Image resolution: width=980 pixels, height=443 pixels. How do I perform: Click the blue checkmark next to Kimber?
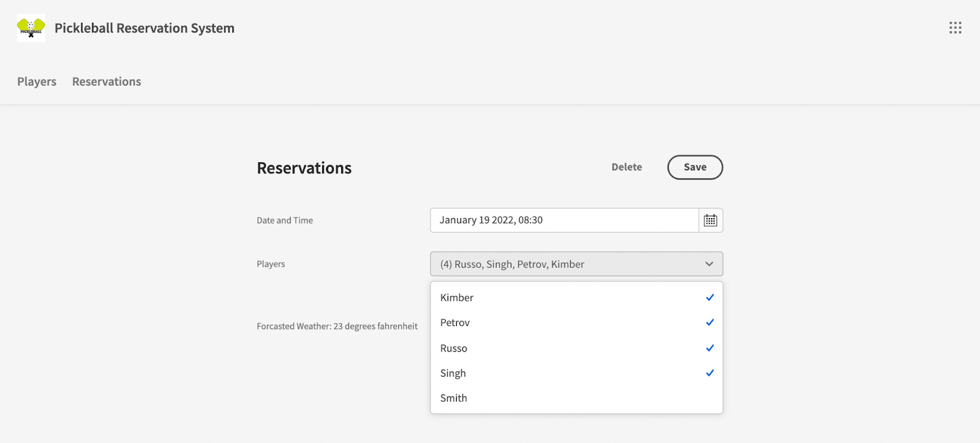click(x=710, y=298)
